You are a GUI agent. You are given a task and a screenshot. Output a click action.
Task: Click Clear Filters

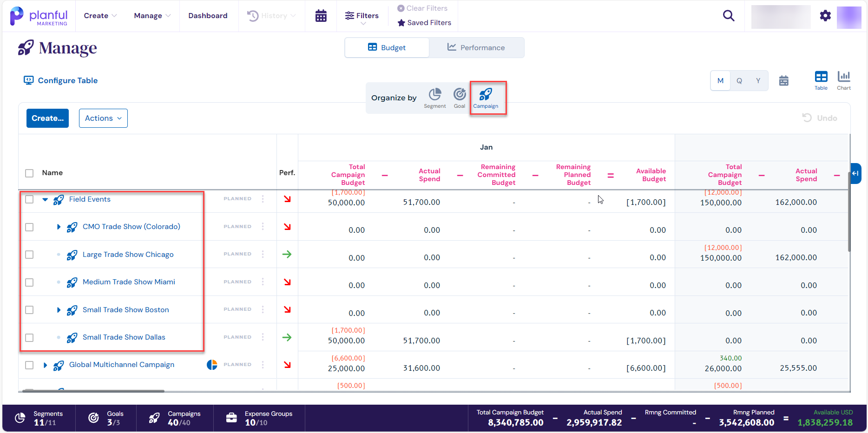pos(422,8)
